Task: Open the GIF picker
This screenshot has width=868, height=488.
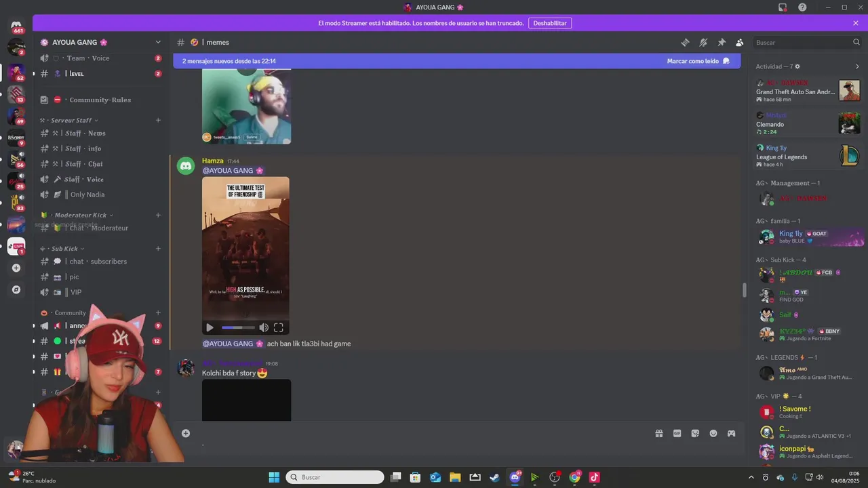Action: (x=677, y=433)
